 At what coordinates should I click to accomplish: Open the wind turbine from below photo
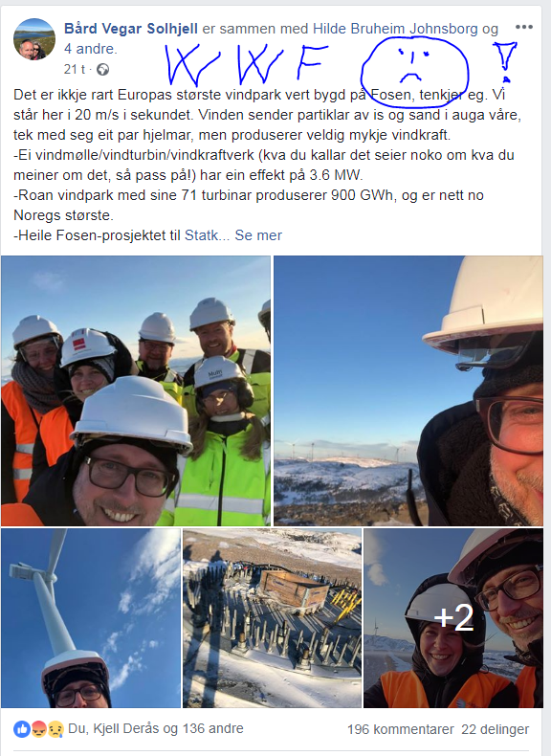[91, 618]
